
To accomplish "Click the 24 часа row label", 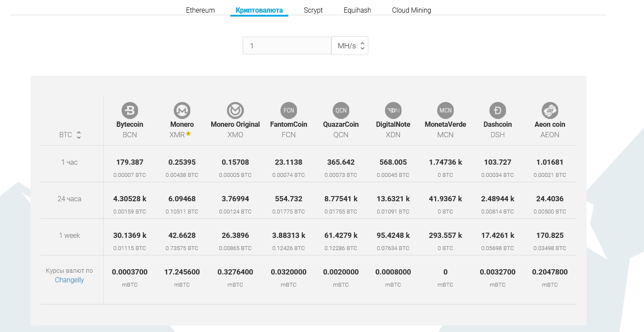I will point(69,199).
